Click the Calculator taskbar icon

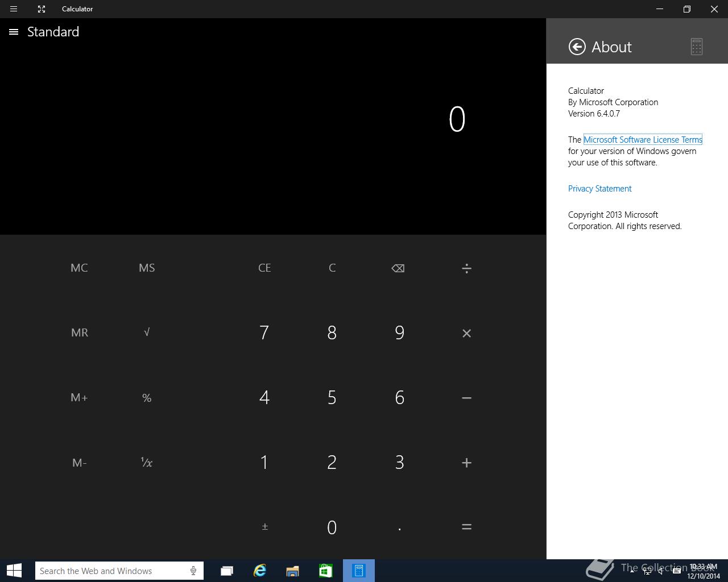click(359, 571)
